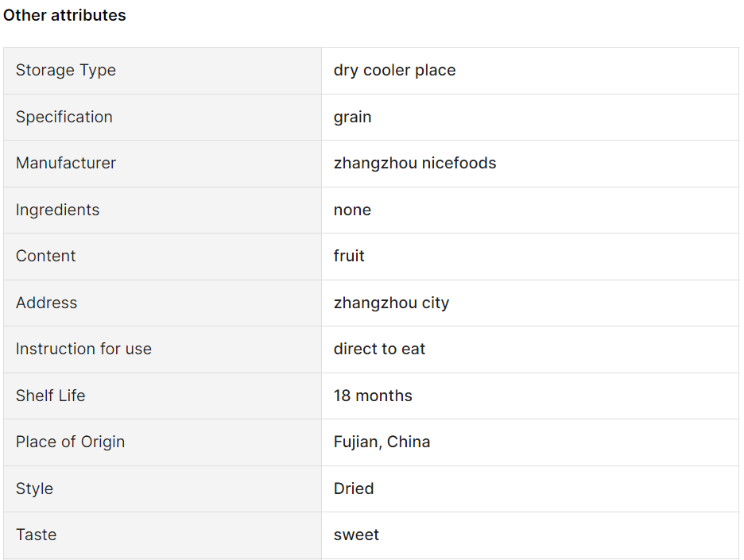Click the 'zhangzhou nicefoods' value
This screenshot has width=744, height=560.
click(x=415, y=163)
